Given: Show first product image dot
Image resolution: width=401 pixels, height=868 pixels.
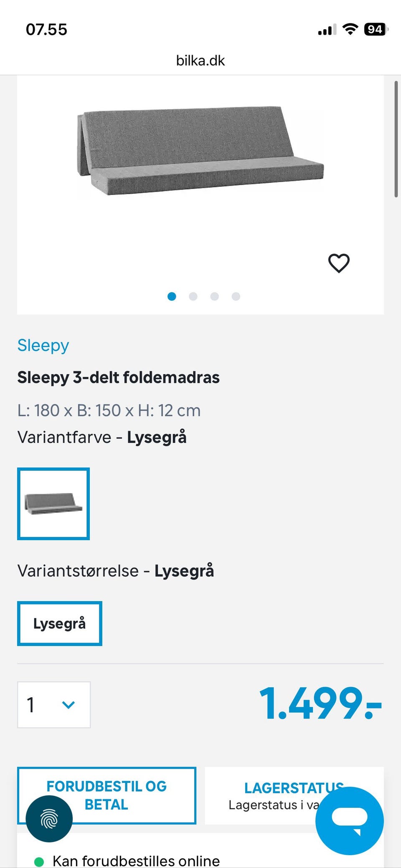Looking at the screenshot, I should (x=172, y=296).
